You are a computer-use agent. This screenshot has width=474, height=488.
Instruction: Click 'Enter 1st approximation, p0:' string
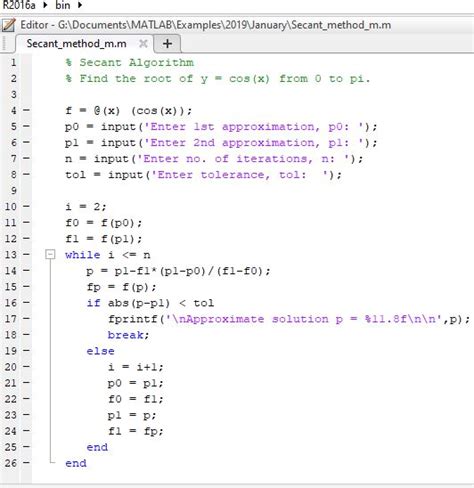click(254, 127)
